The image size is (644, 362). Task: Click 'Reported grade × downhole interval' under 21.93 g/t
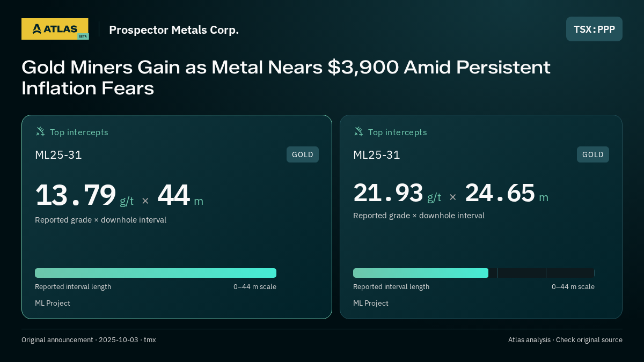click(419, 216)
